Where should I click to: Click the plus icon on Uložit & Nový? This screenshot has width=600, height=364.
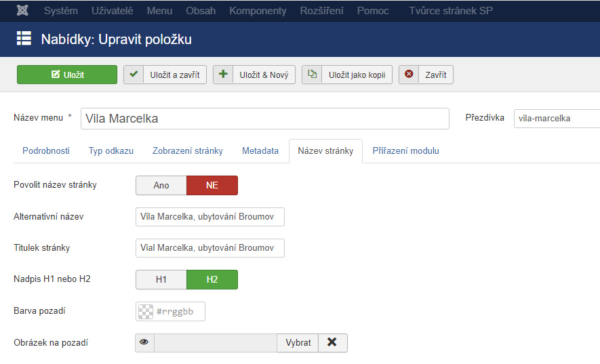pos(223,75)
